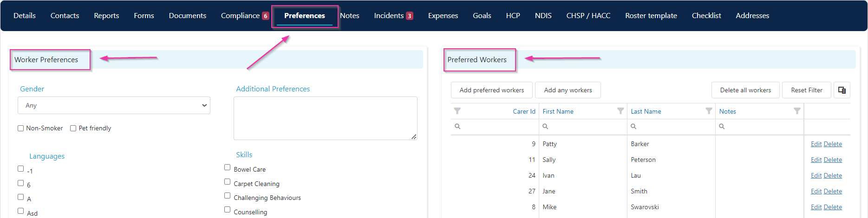The image size is (868, 218).
Task: Edit the Mike Swarovski row
Action: pos(816,207)
